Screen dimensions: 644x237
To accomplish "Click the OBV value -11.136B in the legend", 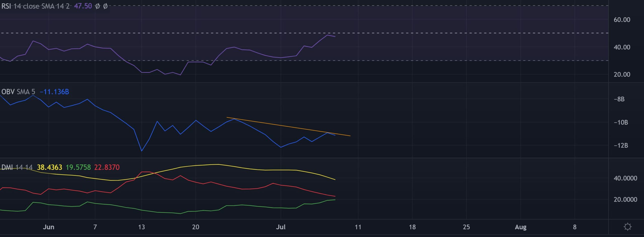I will click(54, 92).
